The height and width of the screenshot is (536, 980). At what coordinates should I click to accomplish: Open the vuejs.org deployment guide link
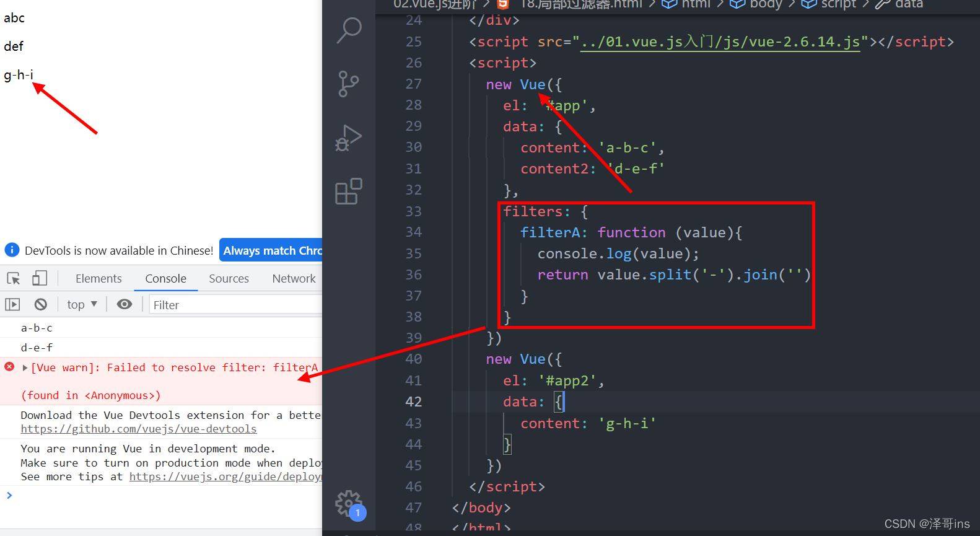225,477
